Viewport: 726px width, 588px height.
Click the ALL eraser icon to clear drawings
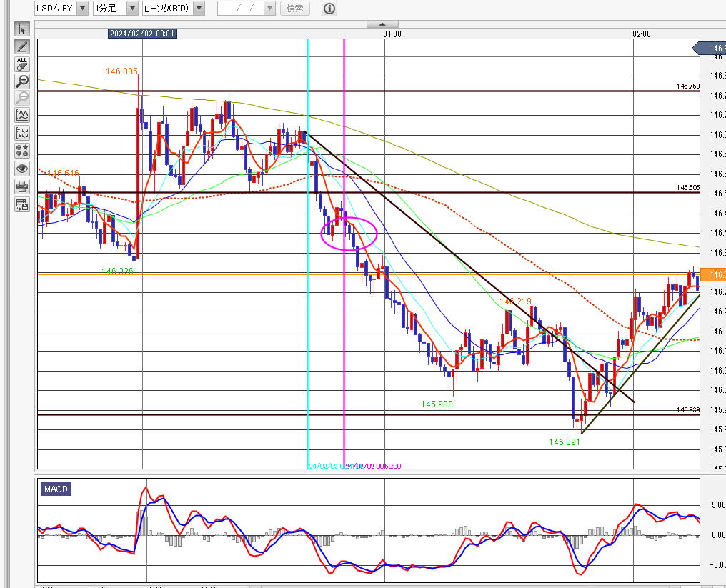click(22, 64)
